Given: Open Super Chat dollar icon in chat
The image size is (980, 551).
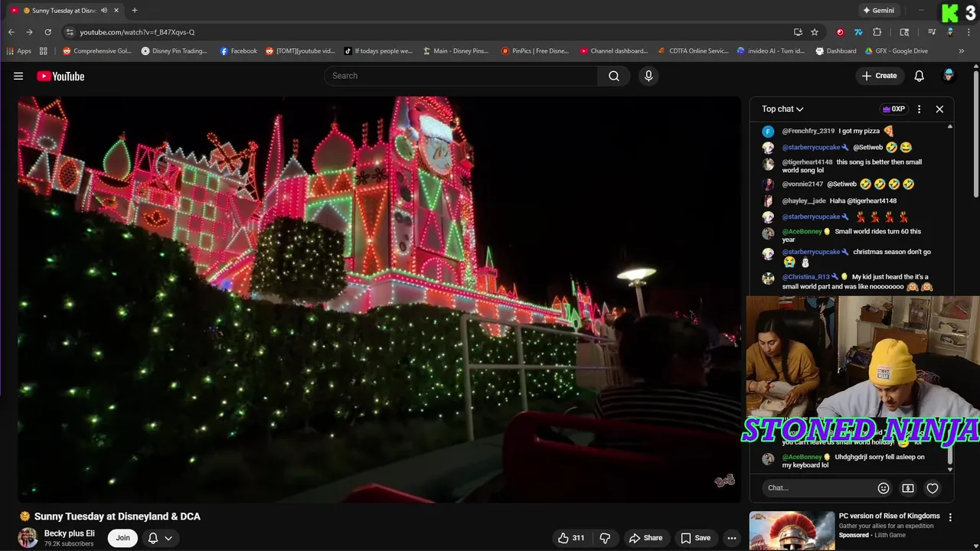Looking at the screenshot, I should tap(908, 488).
